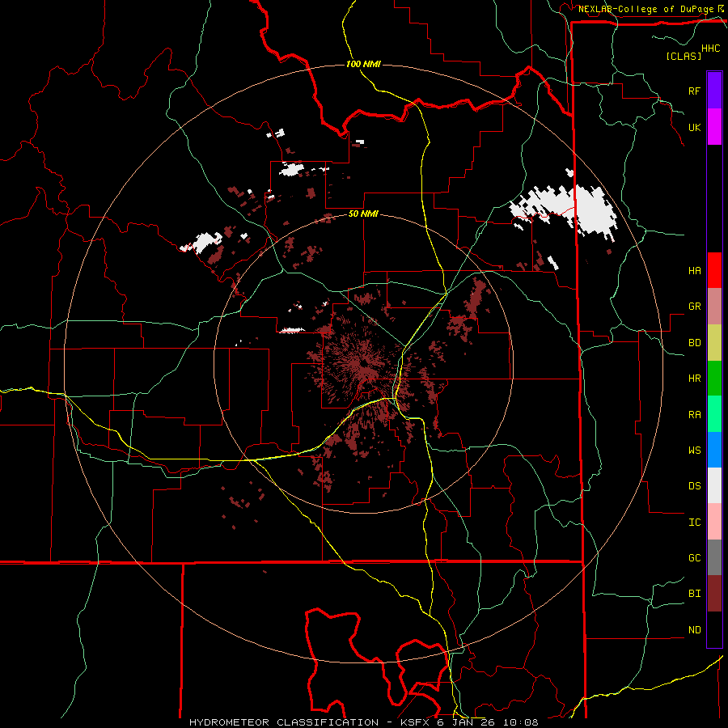Click the bright green RA swatch
The width and height of the screenshot is (728, 728).
(714, 414)
